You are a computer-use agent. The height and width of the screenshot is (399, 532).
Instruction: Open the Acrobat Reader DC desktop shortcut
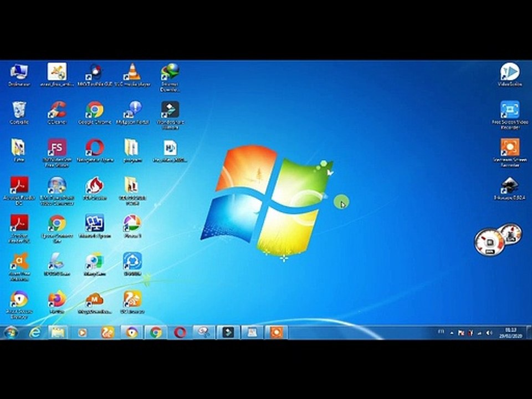tap(19, 191)
